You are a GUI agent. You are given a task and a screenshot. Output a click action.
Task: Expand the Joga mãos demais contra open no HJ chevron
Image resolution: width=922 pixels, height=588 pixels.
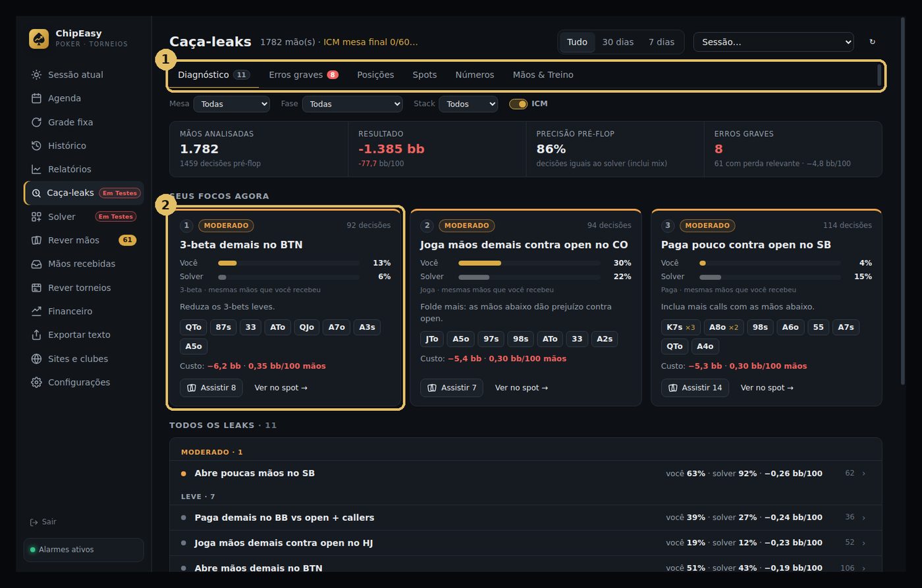[864, 543]
